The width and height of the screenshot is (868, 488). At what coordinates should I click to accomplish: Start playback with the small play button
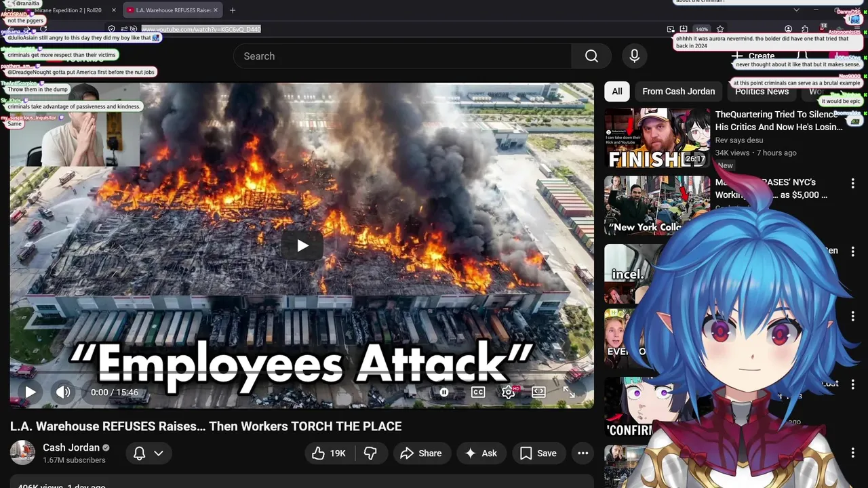[31, 392]
